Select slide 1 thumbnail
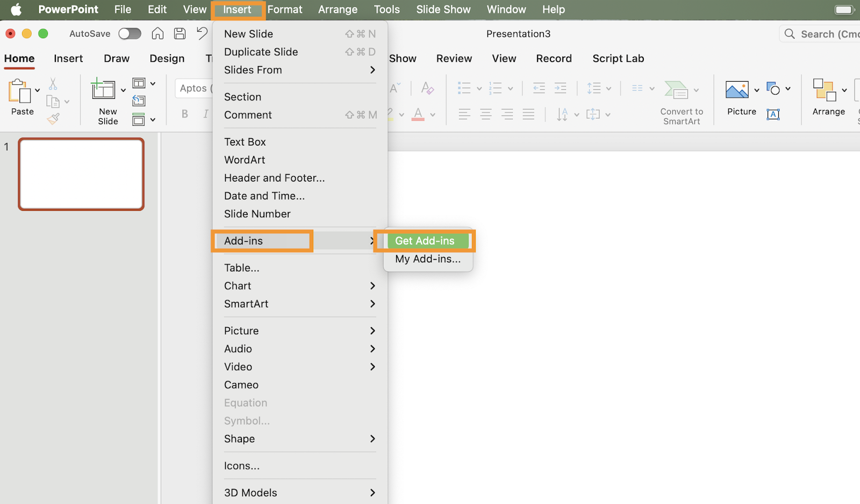 click(x=81, y=174)
